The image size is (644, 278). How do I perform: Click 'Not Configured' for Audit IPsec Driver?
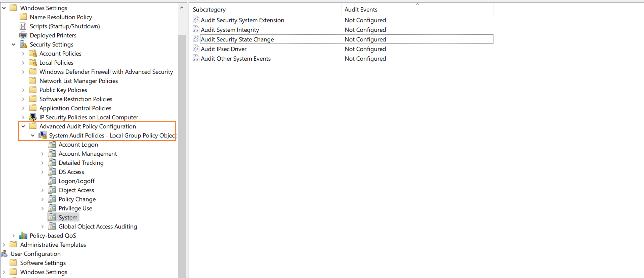click(365, 49)
